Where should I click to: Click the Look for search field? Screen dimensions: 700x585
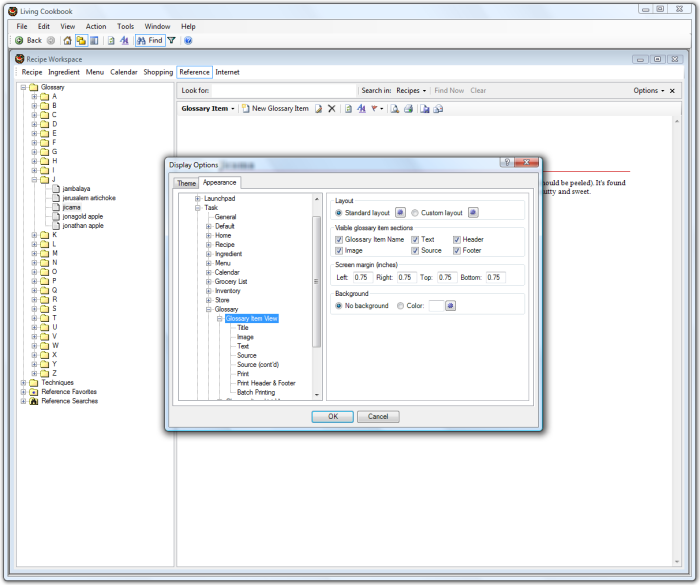[283, 91]
